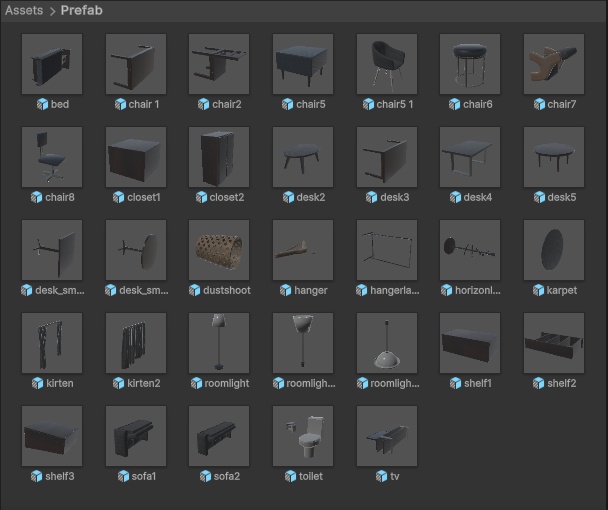Select the square-top desk_sm prefab thumbnail
Viewport: 608px width, 510px height.
click(x=52, y=250)
